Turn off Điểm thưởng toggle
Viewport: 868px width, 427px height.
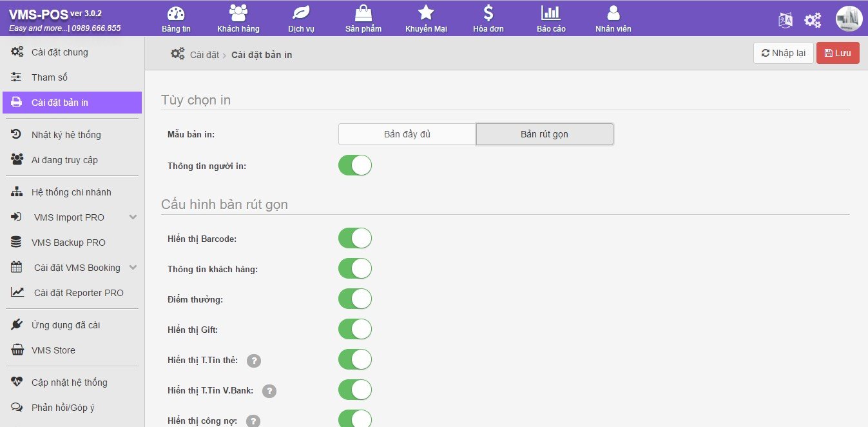point(355,299)
